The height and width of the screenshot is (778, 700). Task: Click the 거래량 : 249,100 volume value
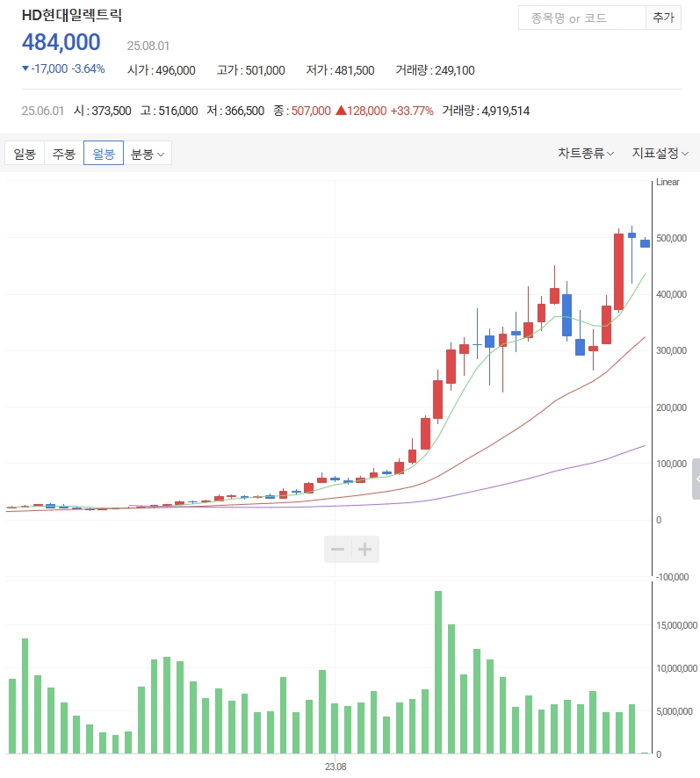(435, 70)
